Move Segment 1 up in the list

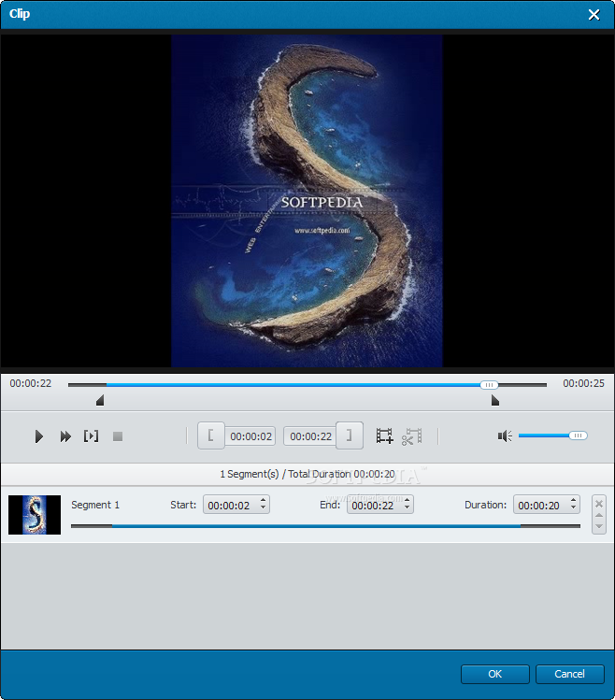pos(599,516)
